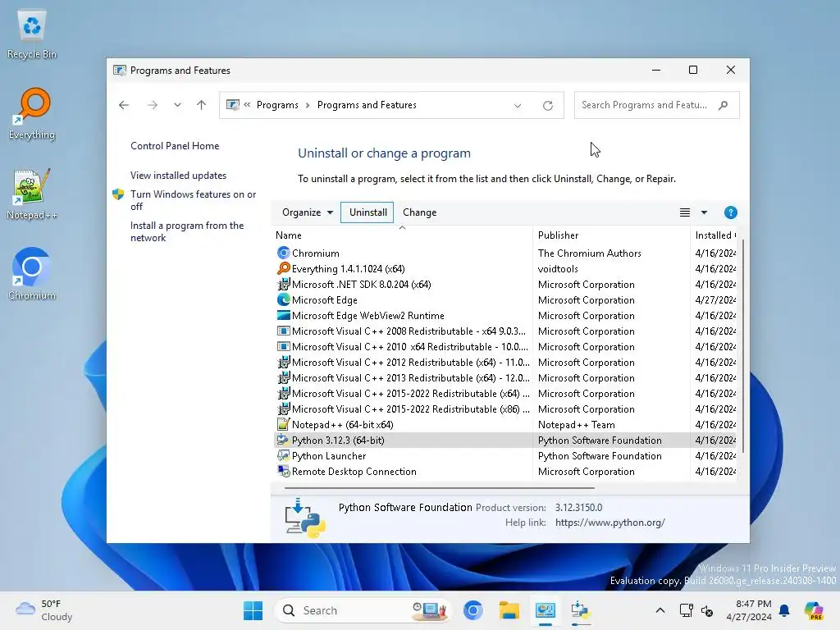840x630 pixels.
Task: Open Install a program from the network
Action: pyautogui.click(x=187, y=231)
